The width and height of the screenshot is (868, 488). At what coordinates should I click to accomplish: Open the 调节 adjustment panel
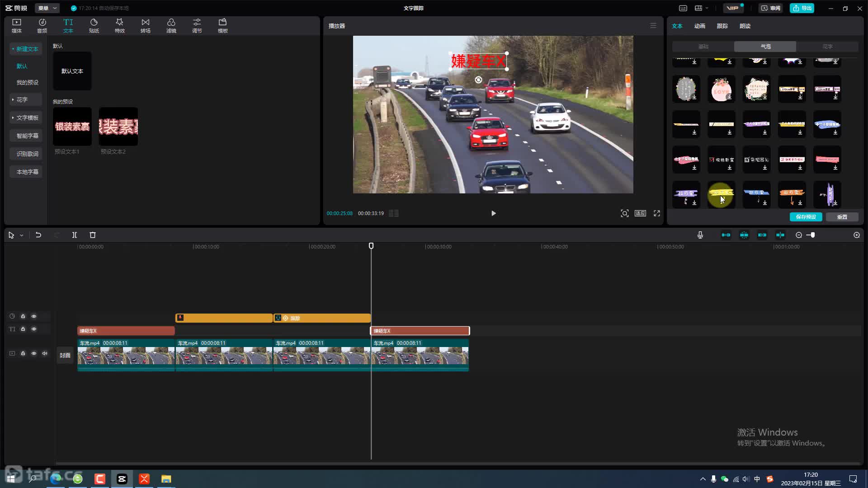[197, 26]
